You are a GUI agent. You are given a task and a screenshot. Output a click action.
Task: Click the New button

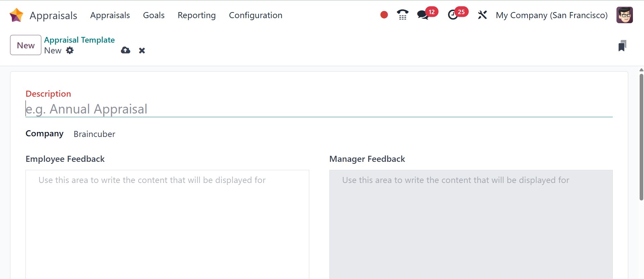[26, 45]
